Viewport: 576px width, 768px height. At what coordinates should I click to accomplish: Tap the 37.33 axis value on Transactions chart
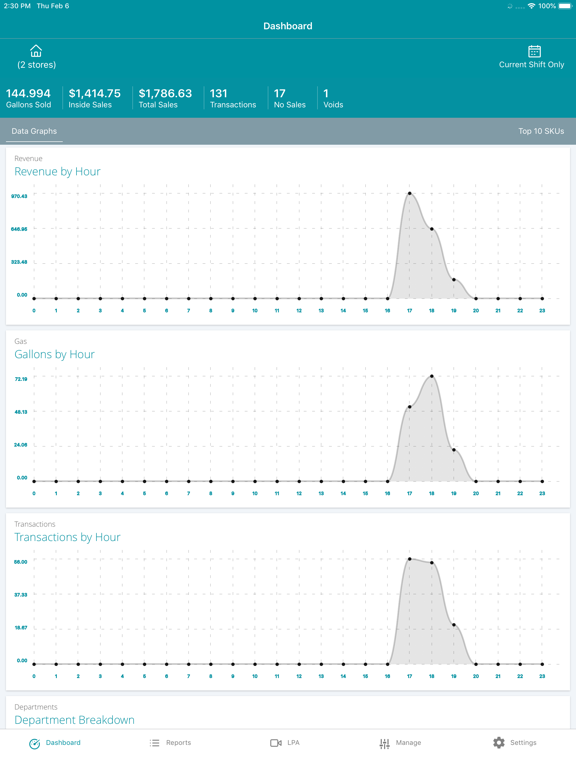(x=21, y=595)
